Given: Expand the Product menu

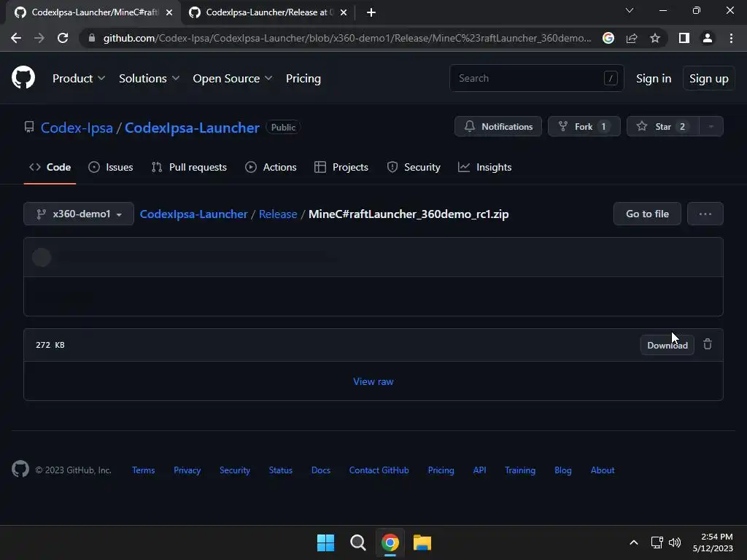Looking at the screenshot, I should pyautogui.click(x=79, y=79).
